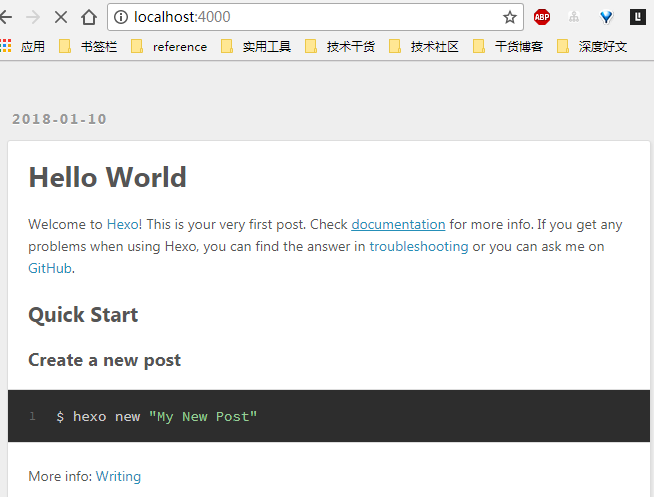Open the 深度好文 bookmark folder

592,46
